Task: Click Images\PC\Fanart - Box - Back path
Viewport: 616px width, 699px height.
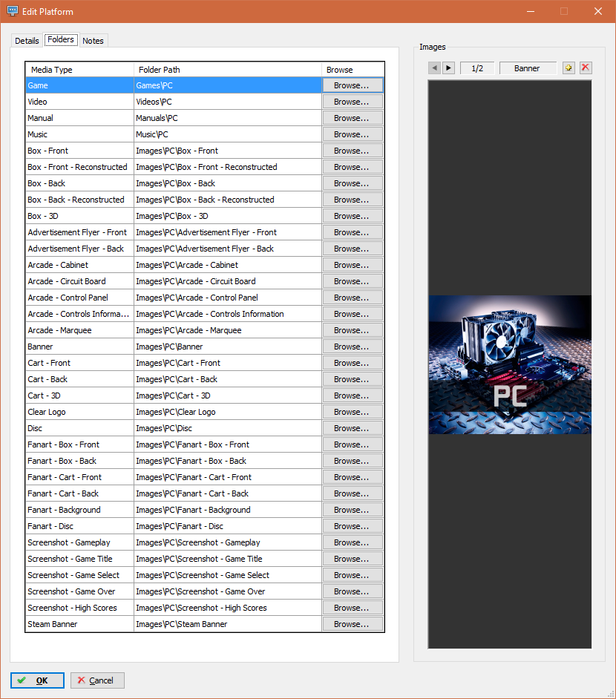Action: point(228,461)
